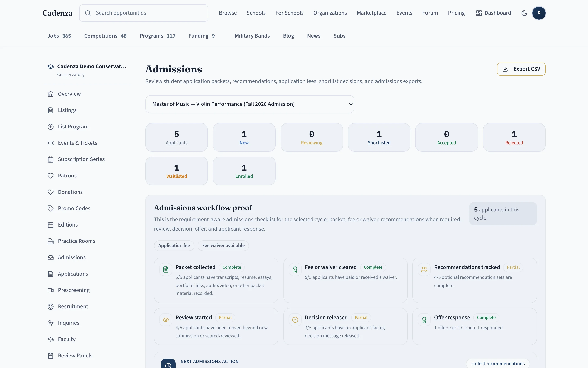Go to Schools in top navigation
The width and height of the screenshot is (588, 368).
pos(256,13)
